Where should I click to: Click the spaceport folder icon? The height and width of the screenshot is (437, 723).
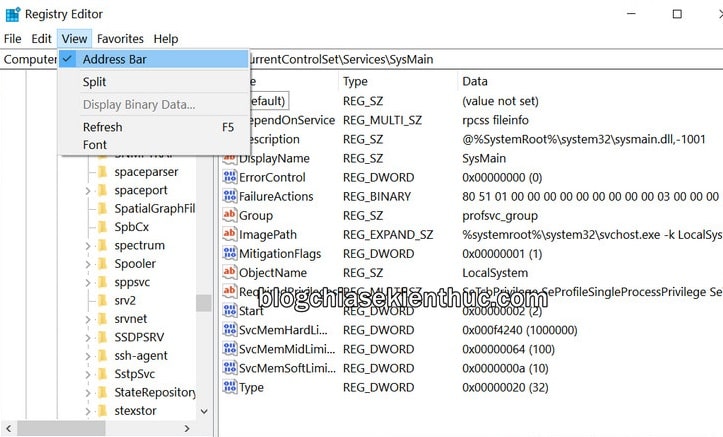(x=103, y=190)
